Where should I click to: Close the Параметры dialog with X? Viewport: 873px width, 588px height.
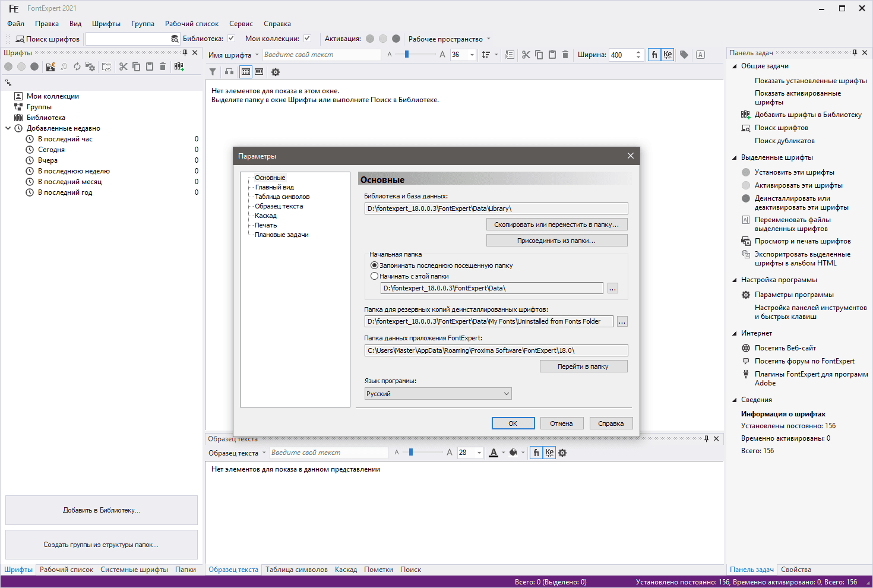631,156
